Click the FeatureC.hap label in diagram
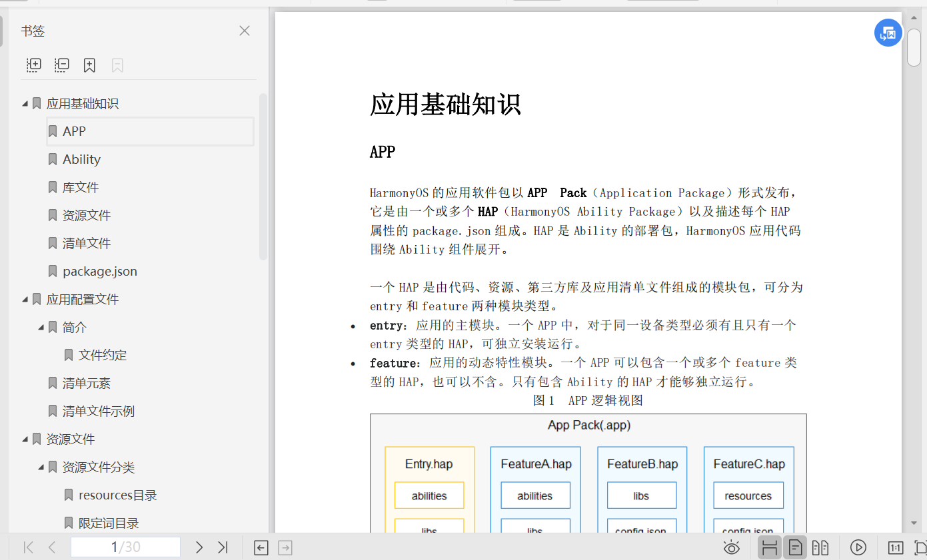The image size is (927, 560). click(749, 464)
